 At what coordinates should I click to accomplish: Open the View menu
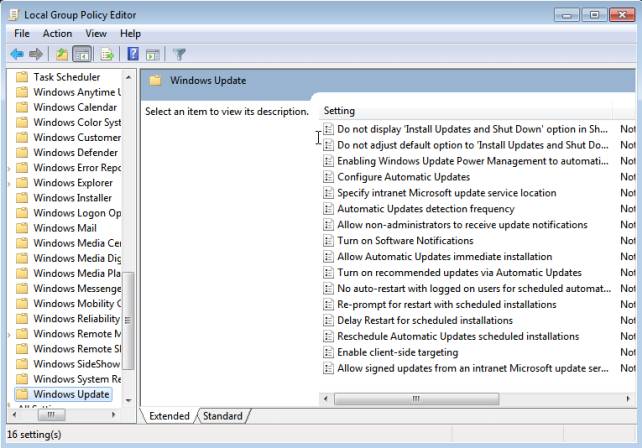(96, 34)
